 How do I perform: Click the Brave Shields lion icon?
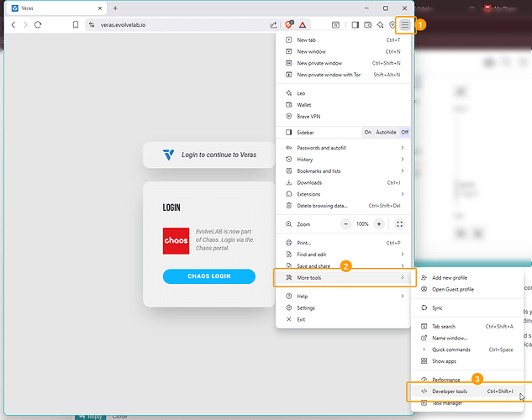[x=289, y=24]
